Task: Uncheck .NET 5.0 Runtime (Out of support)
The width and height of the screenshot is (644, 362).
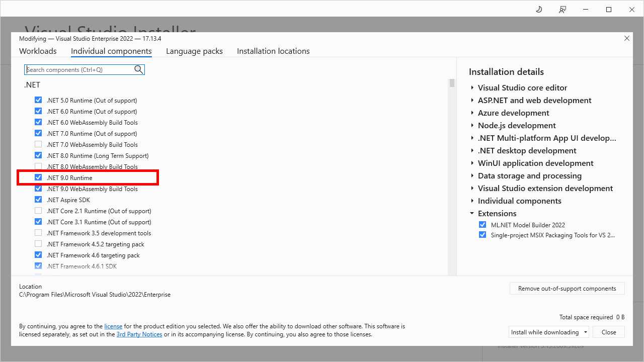Action: 38,100
